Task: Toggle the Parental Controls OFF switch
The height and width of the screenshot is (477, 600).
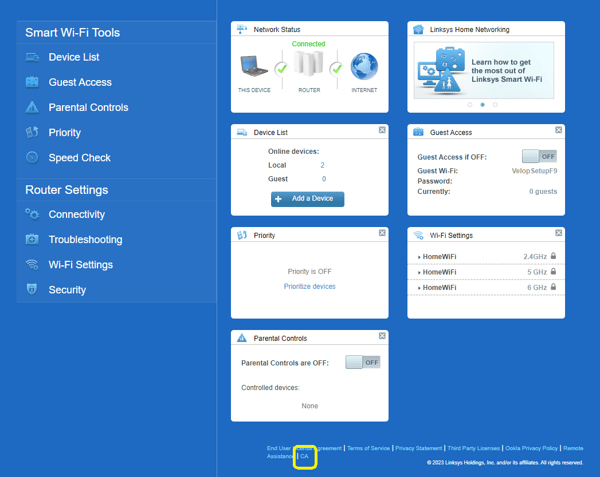Action: tap(363, 362)
